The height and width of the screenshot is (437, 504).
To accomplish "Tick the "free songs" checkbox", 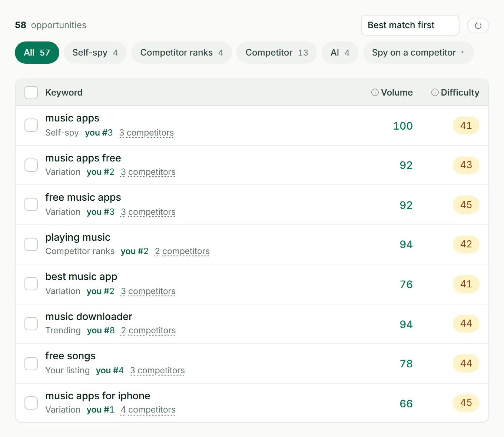I will (31, 364).
